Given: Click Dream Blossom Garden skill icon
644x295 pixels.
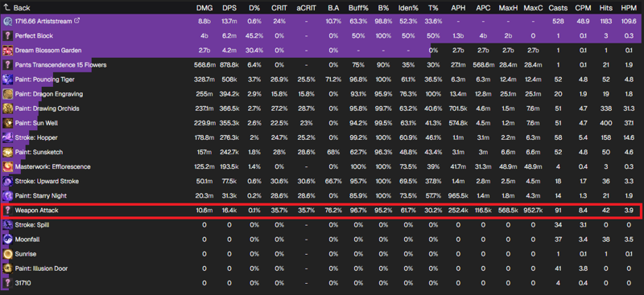Looking at the screenshot, I should (7, 51).
